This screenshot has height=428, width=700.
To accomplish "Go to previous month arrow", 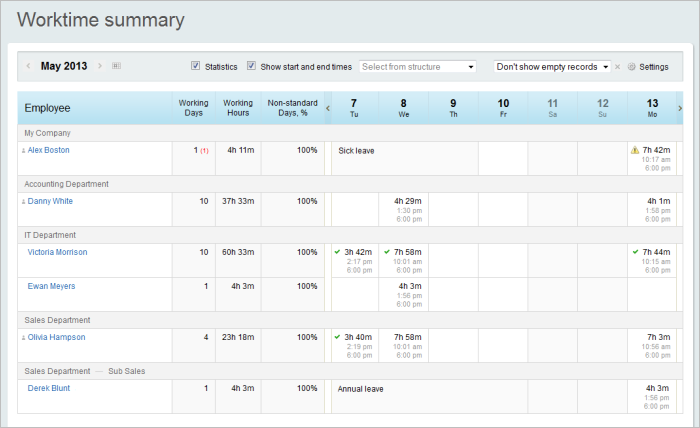I will [x=28, y=66].
